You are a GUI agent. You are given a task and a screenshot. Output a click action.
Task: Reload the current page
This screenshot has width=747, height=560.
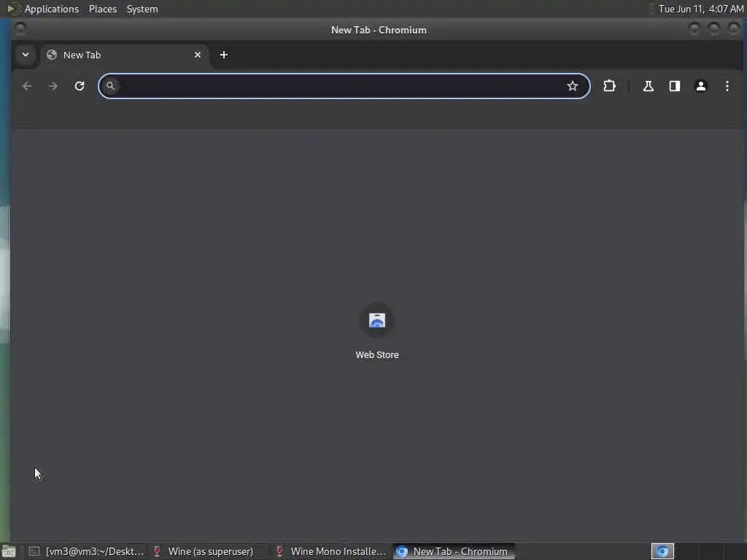80,86
